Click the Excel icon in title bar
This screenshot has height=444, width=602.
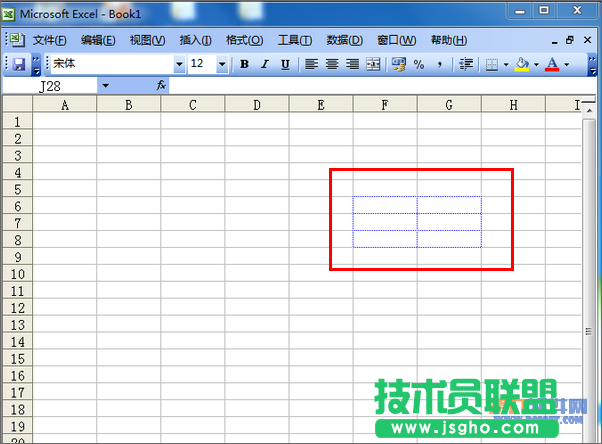click(x=8, y=15)
